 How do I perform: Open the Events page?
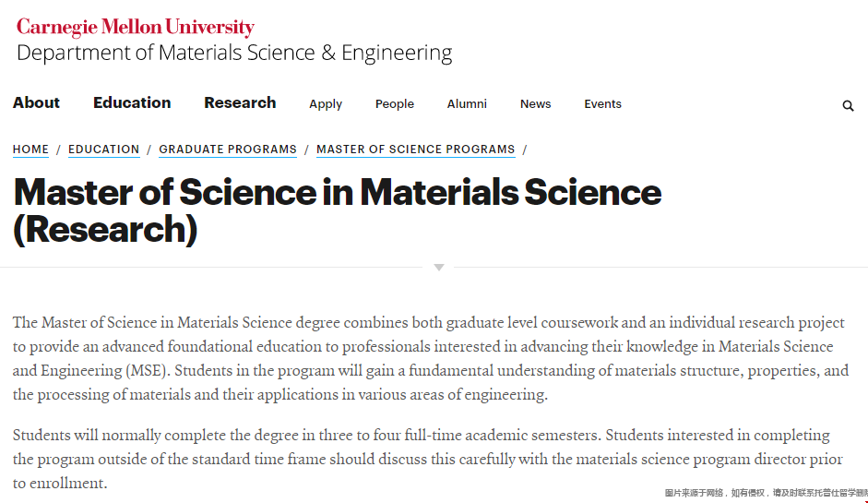coord(602,104)
